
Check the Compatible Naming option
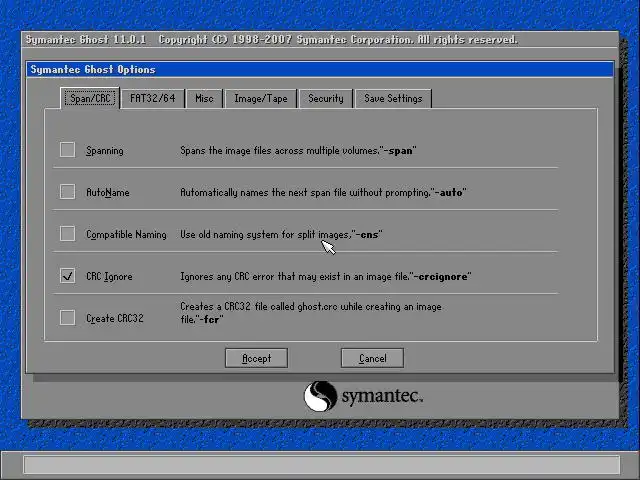pos(67,234)
